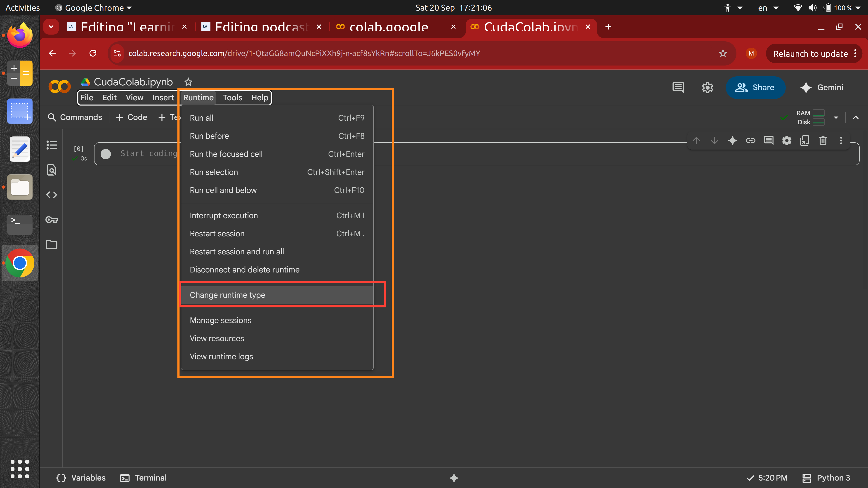The height and width of the screenshot is (488, 868).
Task: Delete the current cell with trash icon
Action: coord(823,141)
